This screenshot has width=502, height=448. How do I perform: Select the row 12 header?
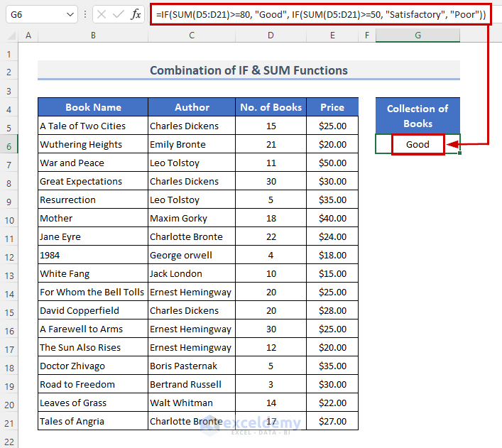click(10, 255)
